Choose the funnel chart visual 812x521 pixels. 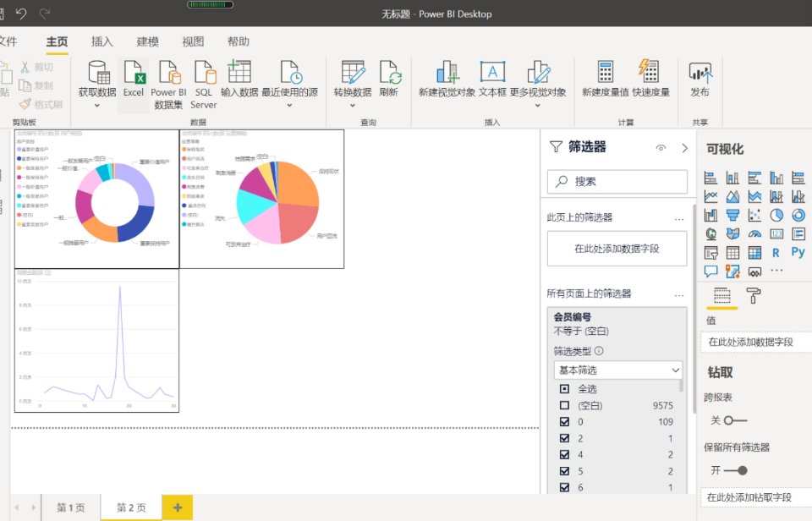point(732,215)
